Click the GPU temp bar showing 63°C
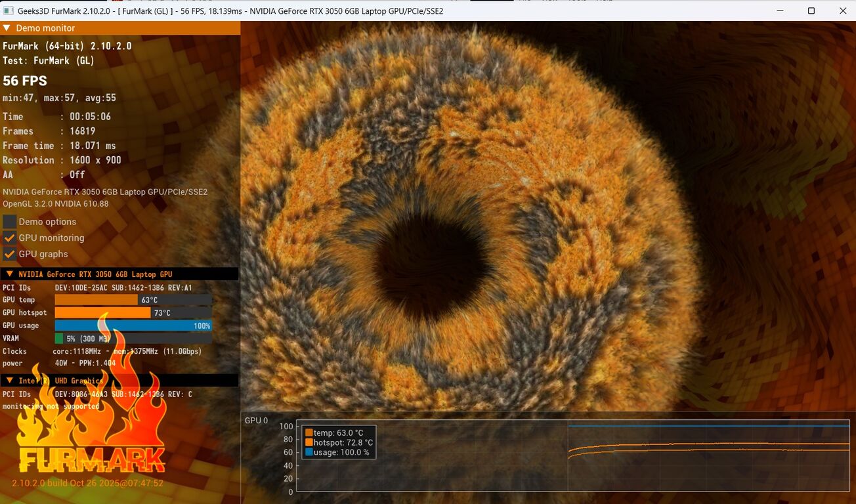This screenshot has height=504, width=856. pos(133,300)
